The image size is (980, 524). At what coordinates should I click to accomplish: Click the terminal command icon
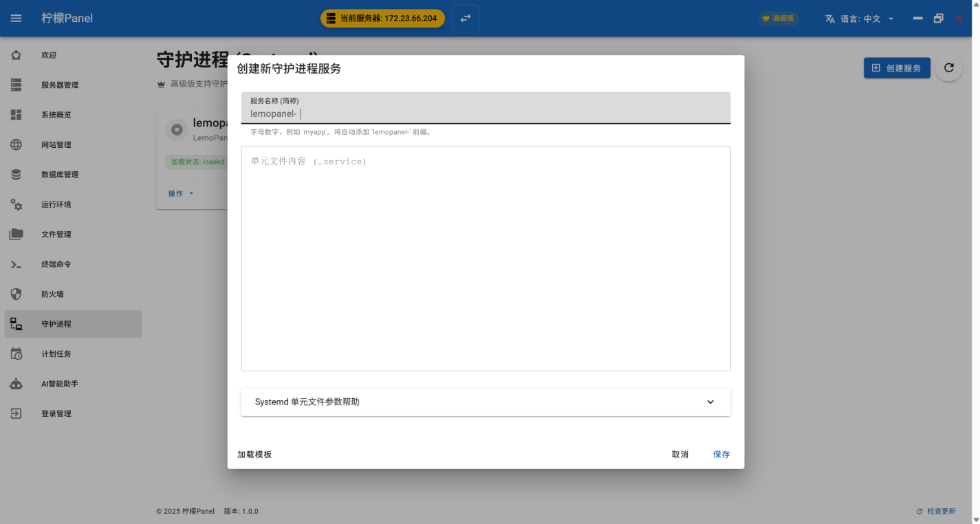pyautogui.click(x=17, y=264)
